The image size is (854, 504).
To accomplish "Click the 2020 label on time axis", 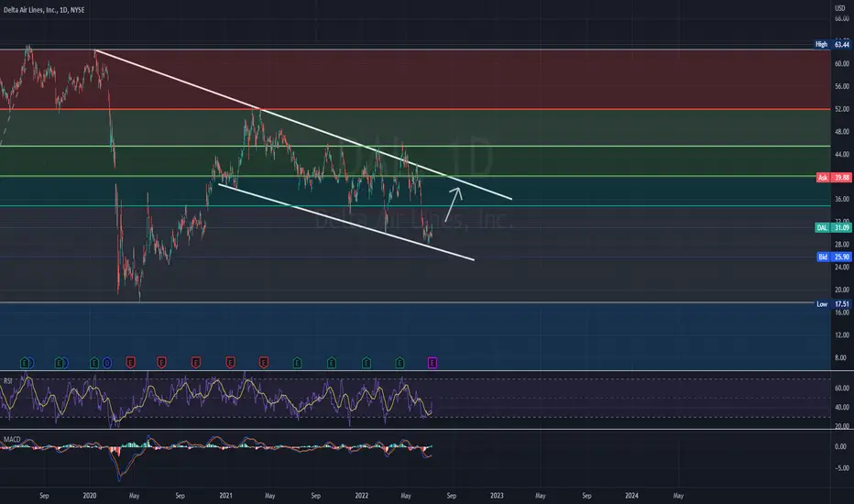I will (x=90, y=495).
